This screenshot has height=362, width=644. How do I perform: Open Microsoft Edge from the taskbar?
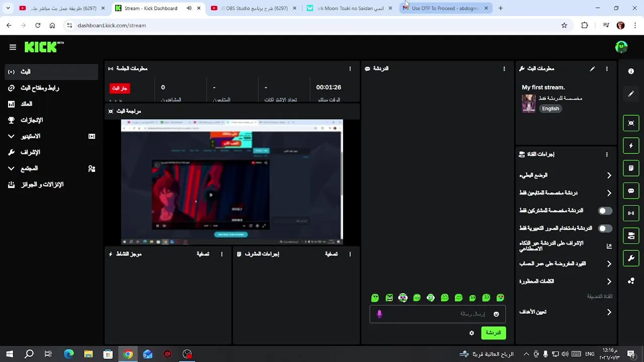69,354
